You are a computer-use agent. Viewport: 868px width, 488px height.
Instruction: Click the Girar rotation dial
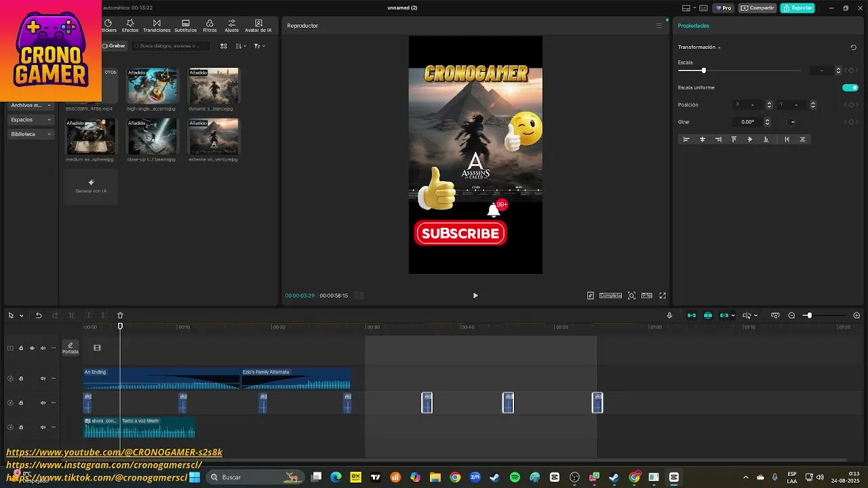pos(792,122)
